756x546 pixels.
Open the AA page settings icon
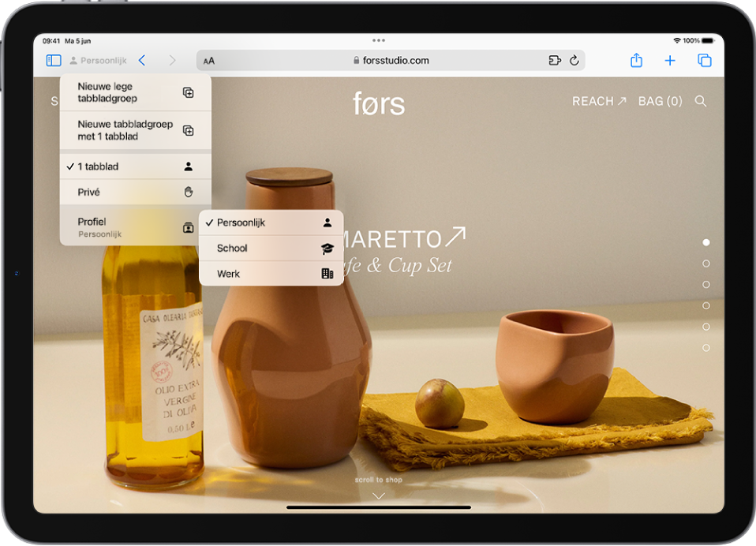click(x=208, y=60)
